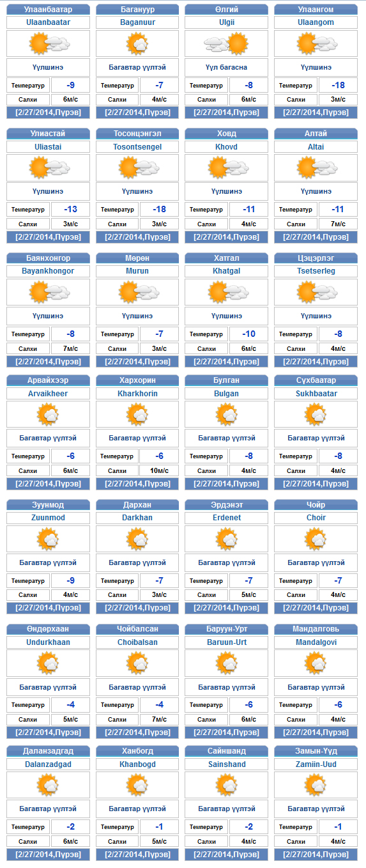Click the Ulgii cloud-and-sun weather icon

[226, 44]
